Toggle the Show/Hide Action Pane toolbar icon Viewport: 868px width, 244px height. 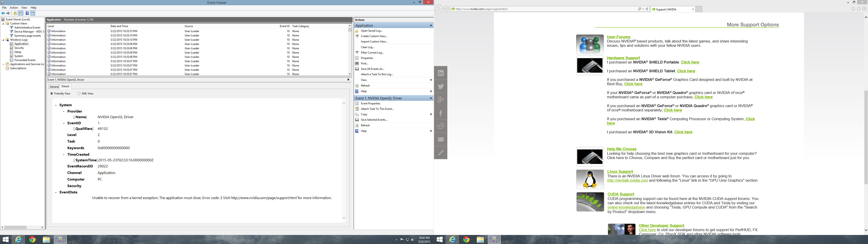[33, 13]
